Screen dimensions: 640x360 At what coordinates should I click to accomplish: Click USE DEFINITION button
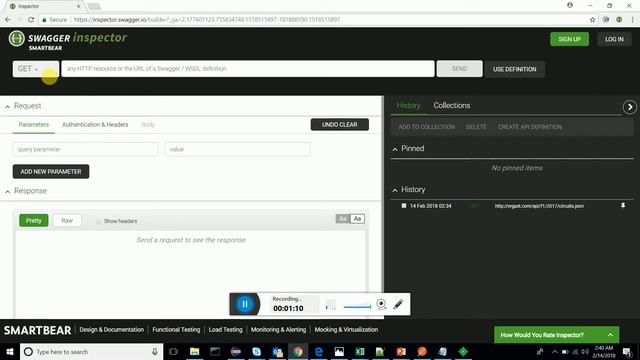pos(515,69)
